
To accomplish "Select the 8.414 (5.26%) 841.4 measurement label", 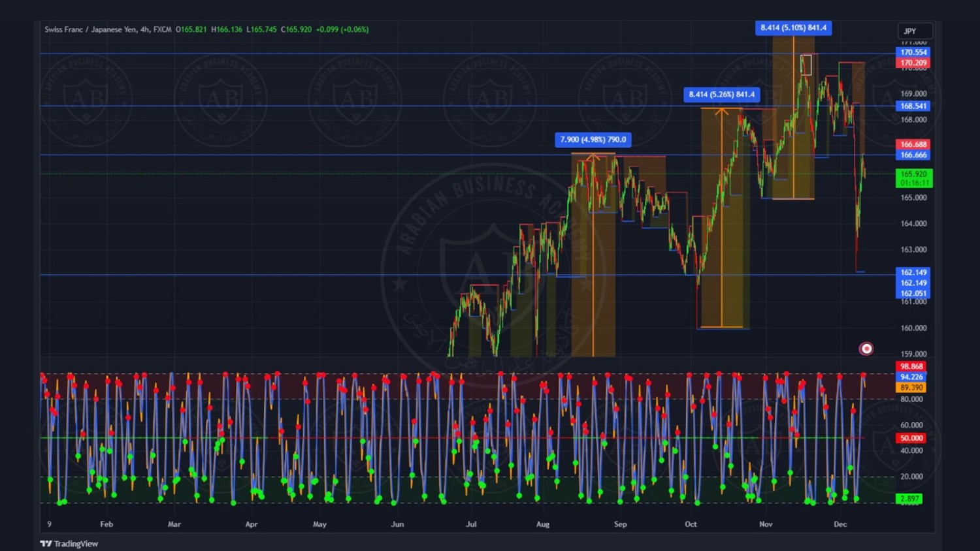I will pos(721,95).
